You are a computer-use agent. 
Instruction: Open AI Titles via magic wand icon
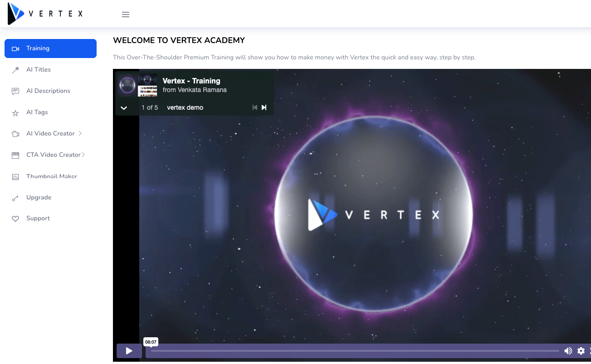click(16, 69)
